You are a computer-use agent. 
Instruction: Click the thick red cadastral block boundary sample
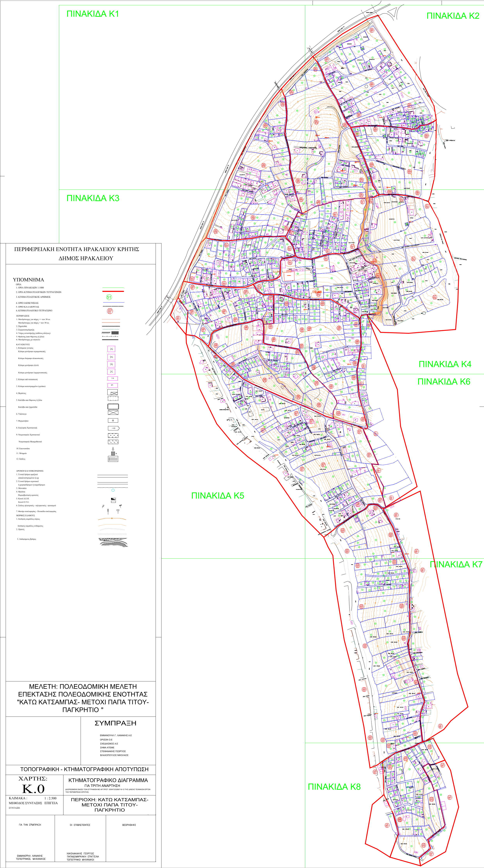click(x=113, y=291)
